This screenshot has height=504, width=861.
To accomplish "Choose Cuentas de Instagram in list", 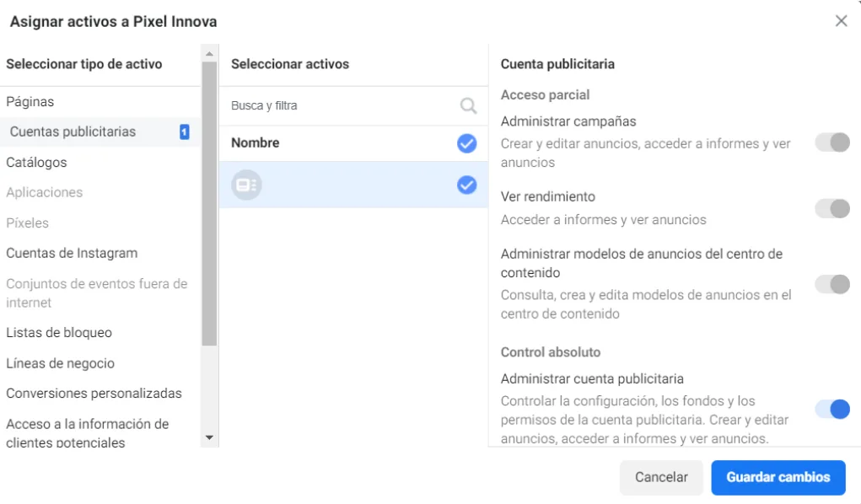I will tap(72, 254).
